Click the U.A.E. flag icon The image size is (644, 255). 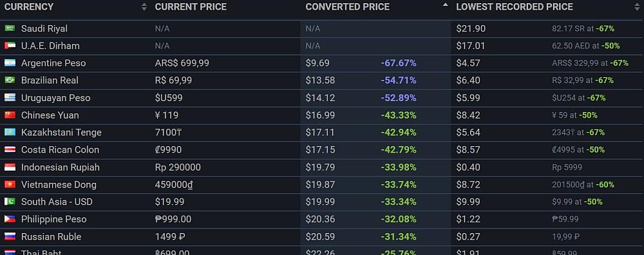coord(10,46)
